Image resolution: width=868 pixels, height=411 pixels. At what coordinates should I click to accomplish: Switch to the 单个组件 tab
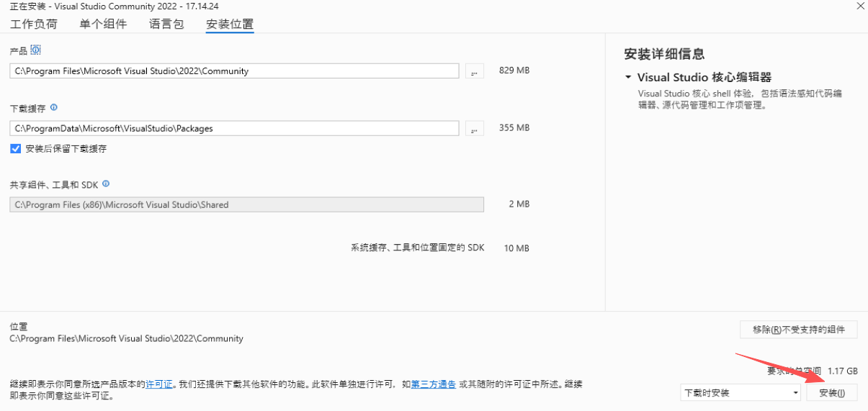point(103,24)
